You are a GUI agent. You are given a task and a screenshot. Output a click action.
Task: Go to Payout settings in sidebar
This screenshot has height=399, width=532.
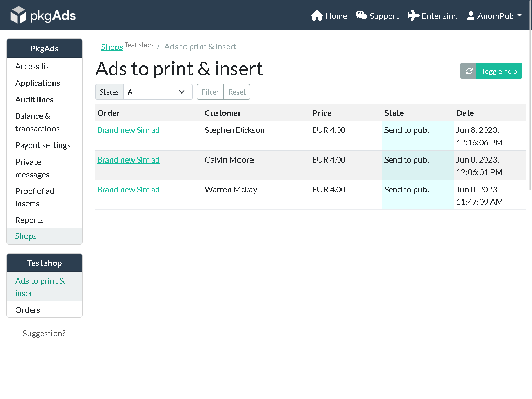tap(43, 145)
